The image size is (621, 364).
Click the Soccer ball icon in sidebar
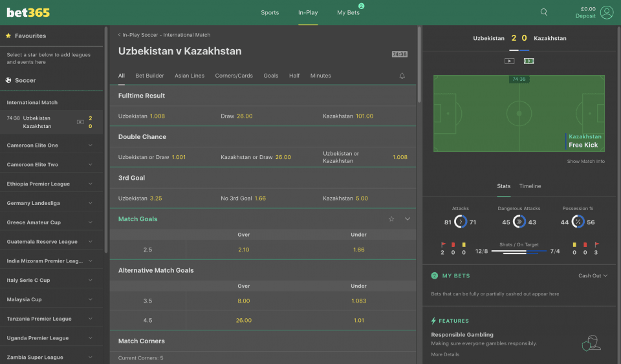coord(8,80)
